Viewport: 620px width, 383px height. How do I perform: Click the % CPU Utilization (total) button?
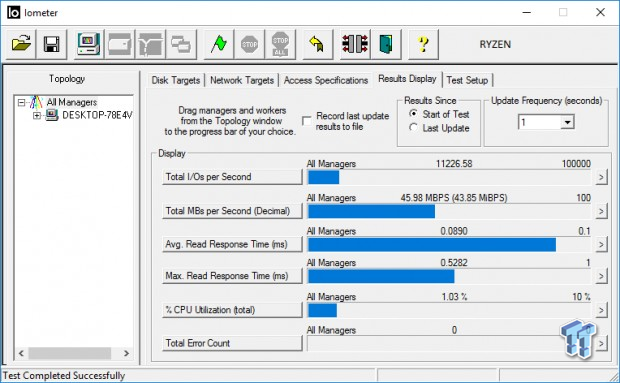pos(232,309)
